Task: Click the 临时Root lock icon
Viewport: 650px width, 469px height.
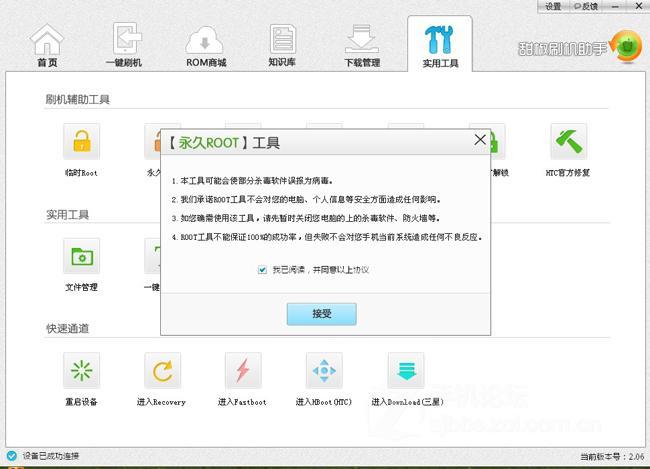Action: coord(82,142)
